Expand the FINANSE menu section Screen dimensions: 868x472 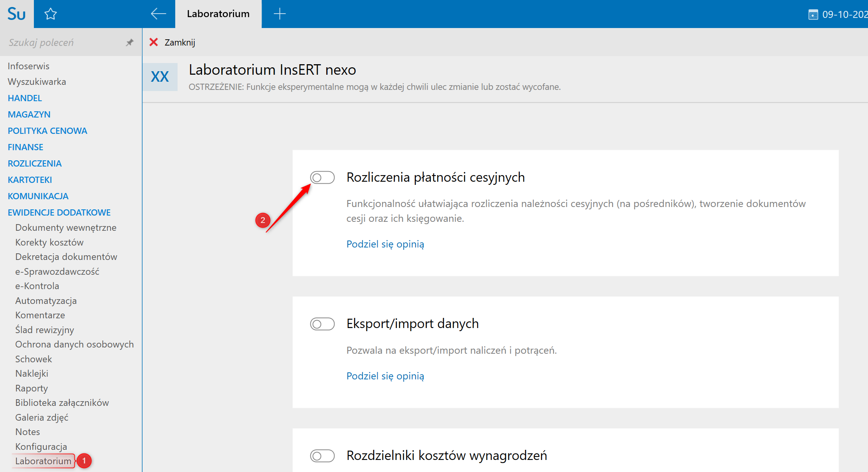tap(25, 147)
